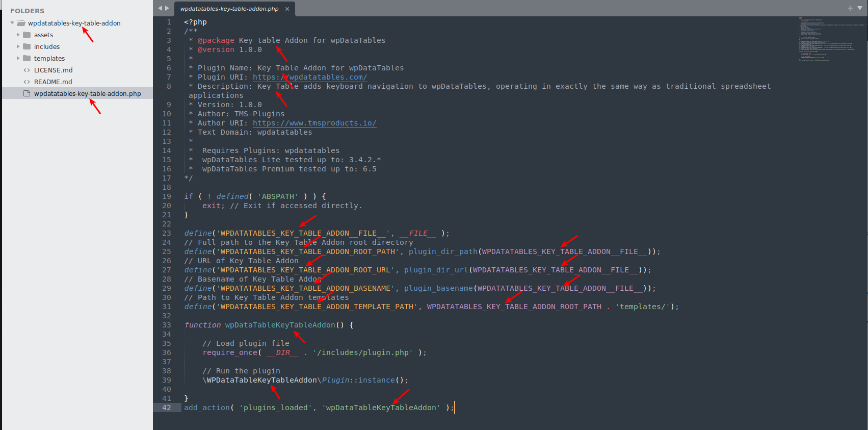Image resolution: width=868 pixels, height=430 pixels.
Task: Click 'plugins_loaded' string on line 42
Action: point(276,408)
